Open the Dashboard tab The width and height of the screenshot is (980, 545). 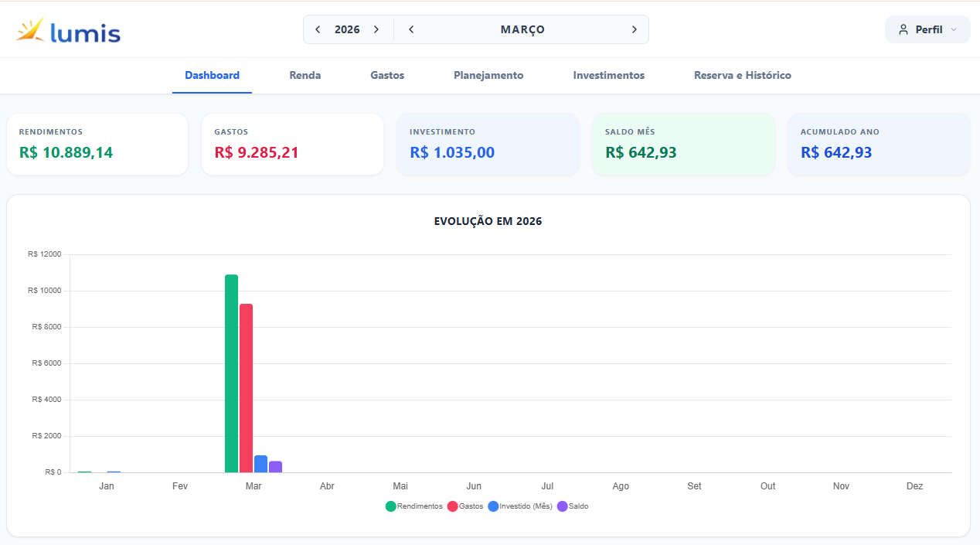(x=212, y=76)
